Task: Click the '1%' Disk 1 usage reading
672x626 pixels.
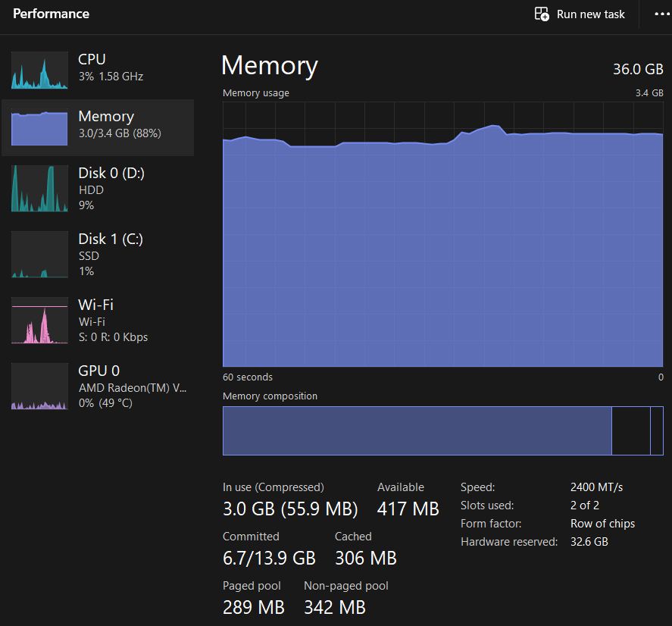Action: [86, 271]
